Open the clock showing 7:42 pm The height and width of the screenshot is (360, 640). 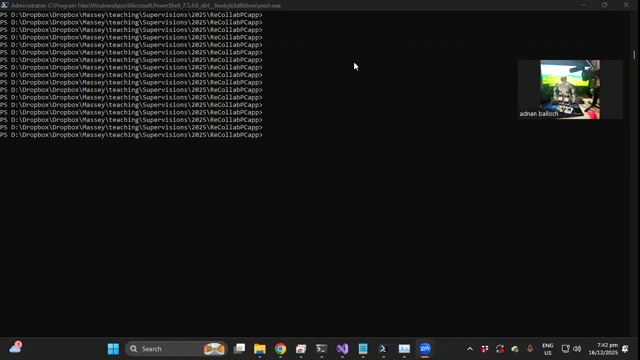603,349
